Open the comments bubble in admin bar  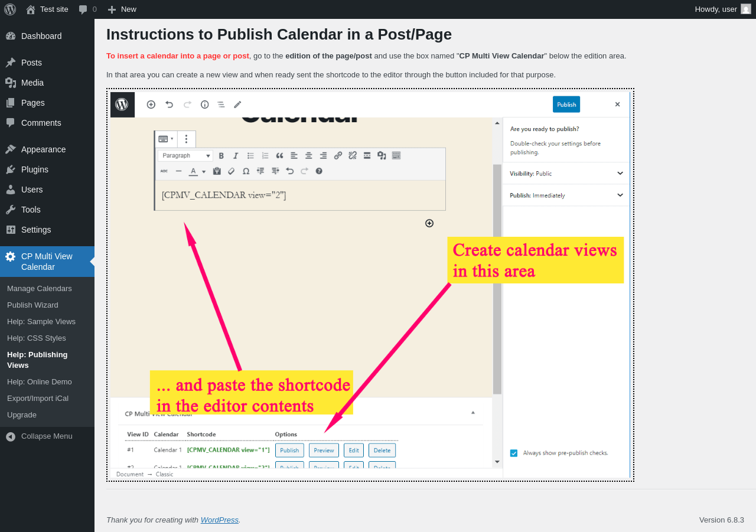click(x=87, y=9)
